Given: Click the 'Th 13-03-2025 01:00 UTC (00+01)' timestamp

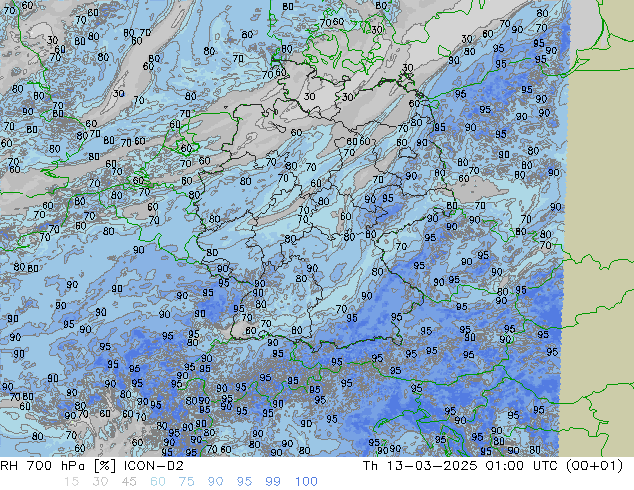Looking at the screenshot, I should pyautogui.click(x=492, y=466).
